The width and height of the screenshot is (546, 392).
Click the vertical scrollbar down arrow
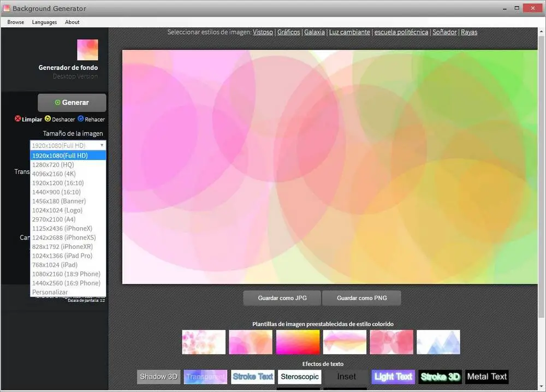pyautogui.click(x=542, y=386)
